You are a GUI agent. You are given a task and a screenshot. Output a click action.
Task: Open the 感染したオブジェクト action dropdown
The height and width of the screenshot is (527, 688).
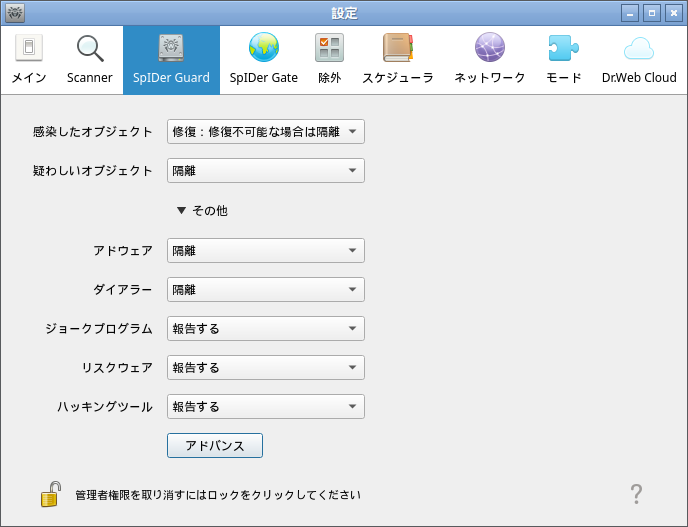[265, 132]
